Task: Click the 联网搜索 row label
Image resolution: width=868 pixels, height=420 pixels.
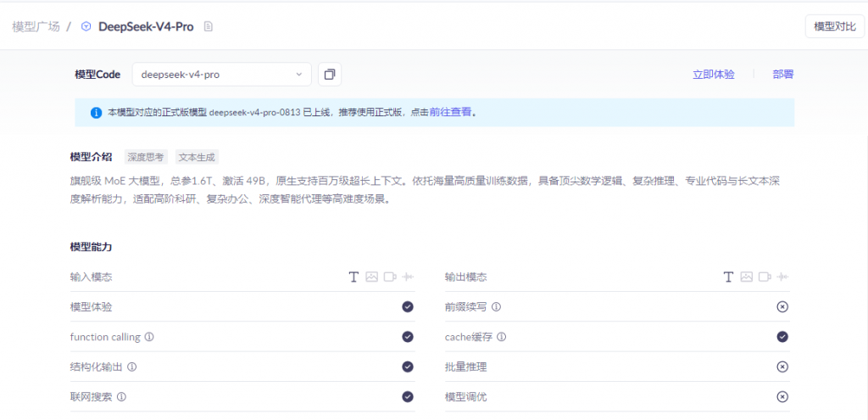Action: [x=92, y=397]
